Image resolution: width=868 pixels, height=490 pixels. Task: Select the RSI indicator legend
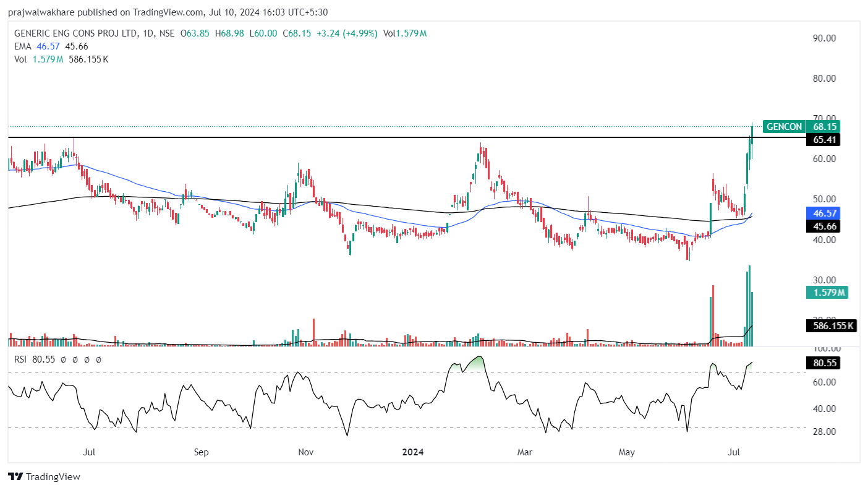pyautogui.click(x=22, y=359)
